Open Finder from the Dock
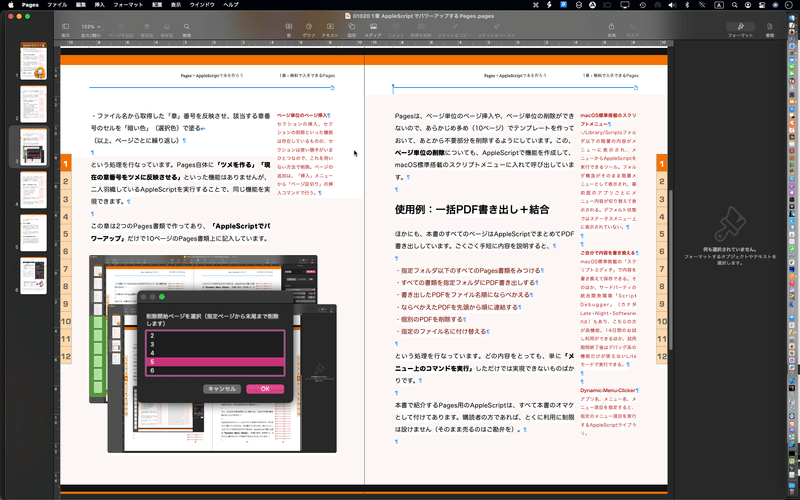The height and width of the screenshot is (500, 800). (x=792, y=17)
